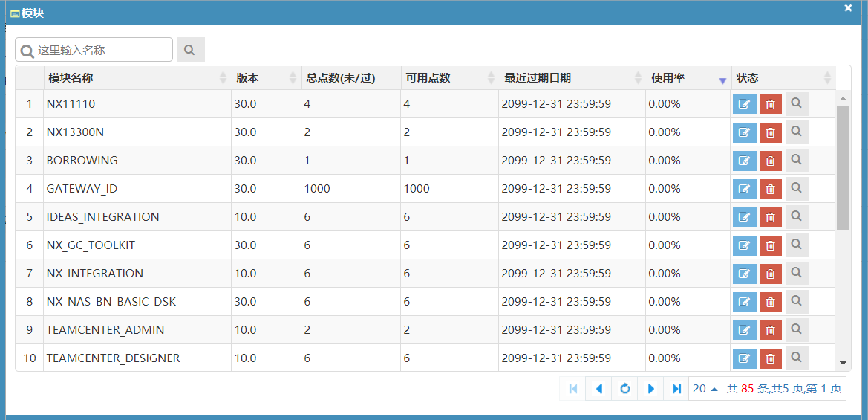Open magnifier for NX_GC_TOOLKIT row
The width and height of the screenshot is (868, 420).
(x=797, y=245)
